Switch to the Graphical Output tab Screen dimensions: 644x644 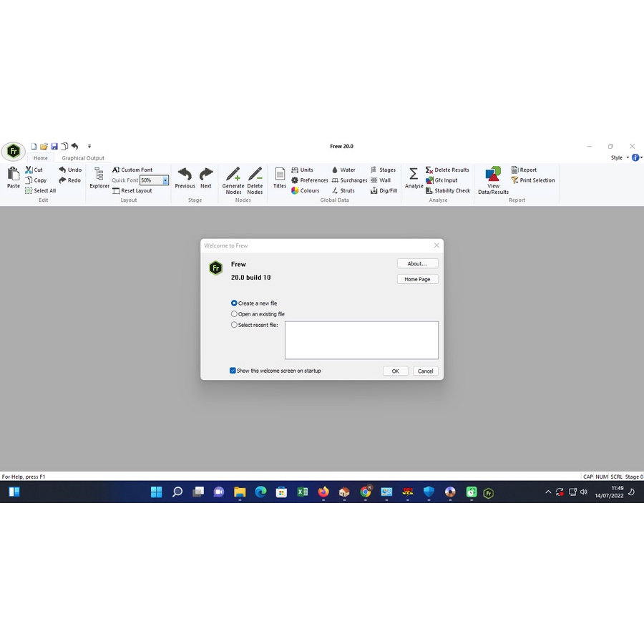click(83, 158)
